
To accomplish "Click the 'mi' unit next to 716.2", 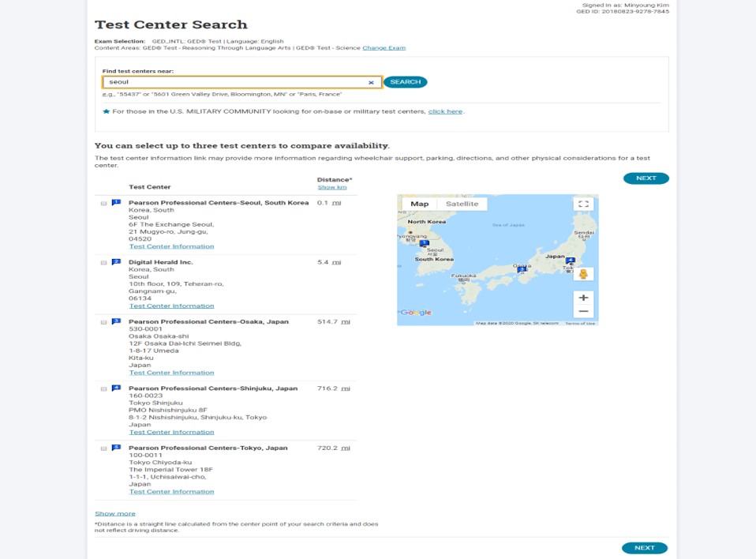I will coord(346,388).
